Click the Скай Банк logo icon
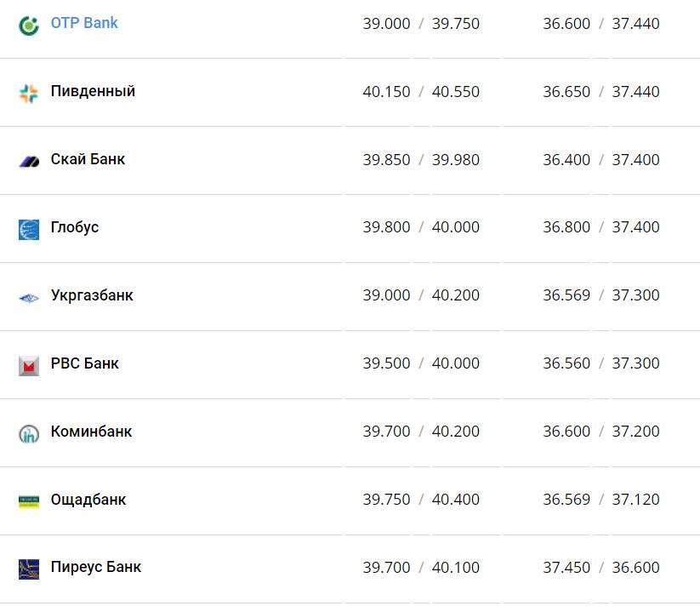Screen dimensions: 700x612 click(x=29, y=161)
